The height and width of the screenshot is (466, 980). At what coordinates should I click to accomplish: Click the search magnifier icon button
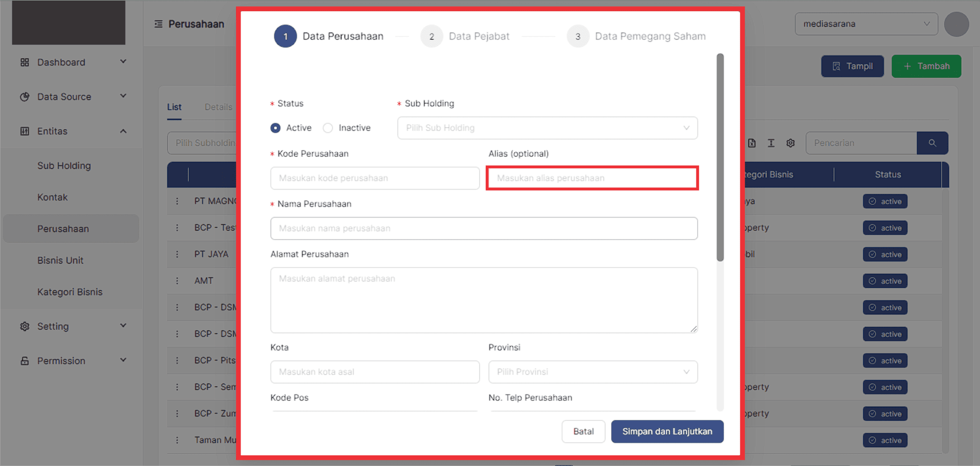point(932,143)
